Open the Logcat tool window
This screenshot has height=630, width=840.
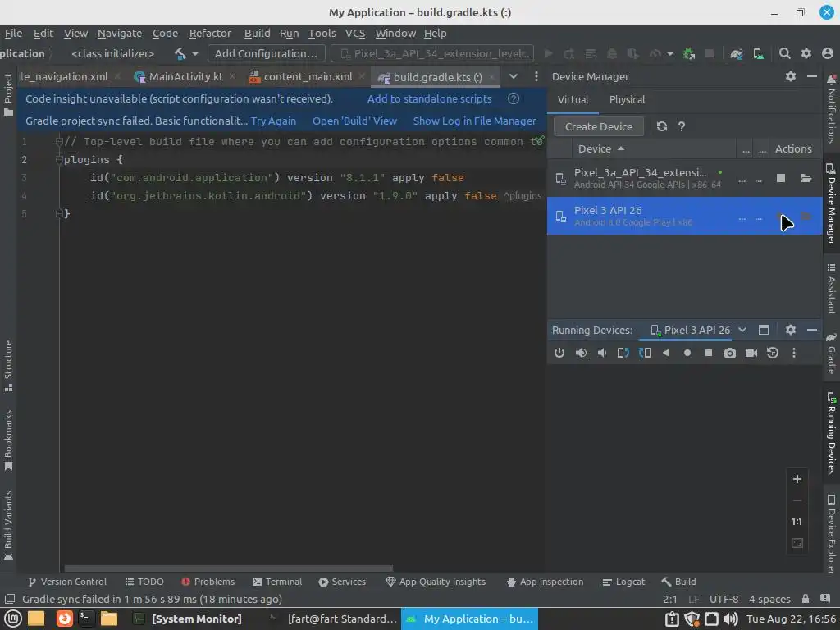[623, 582]
